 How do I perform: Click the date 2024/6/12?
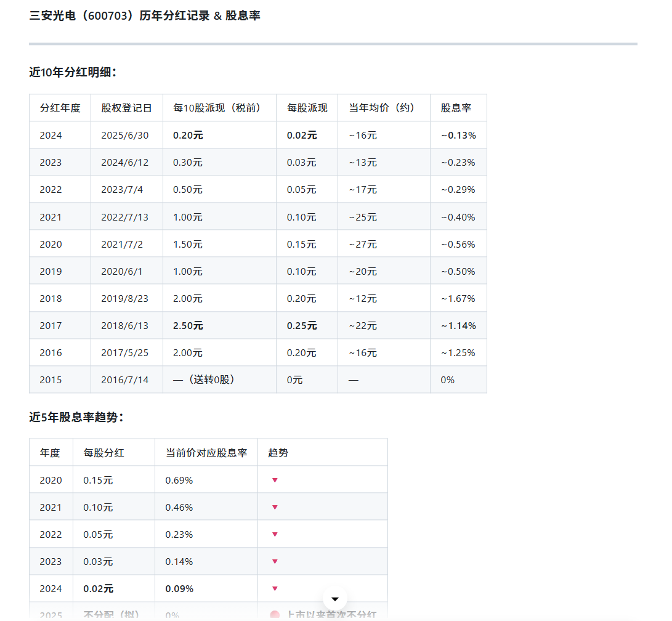pyautogui.click(x=124, y=163)
